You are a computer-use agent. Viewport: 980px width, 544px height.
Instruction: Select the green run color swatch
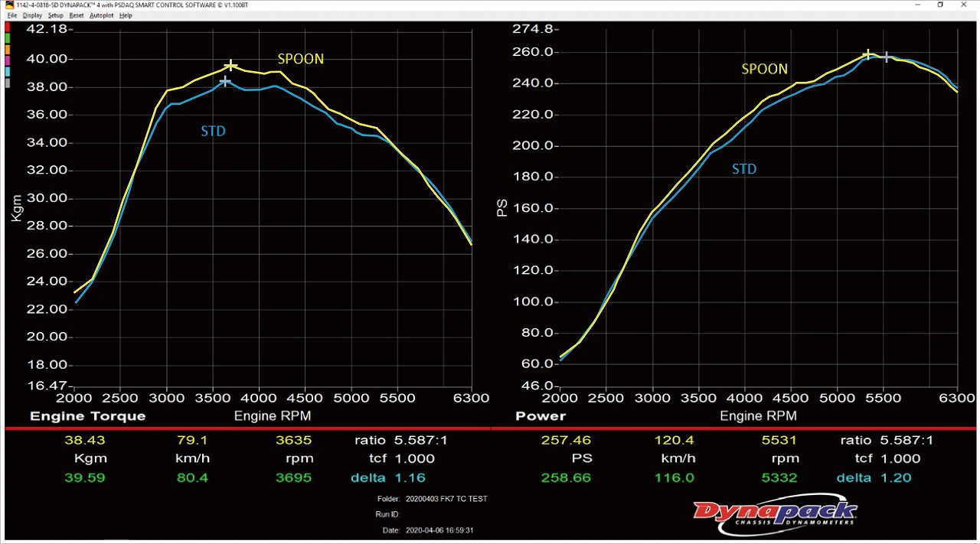[7, 37]
